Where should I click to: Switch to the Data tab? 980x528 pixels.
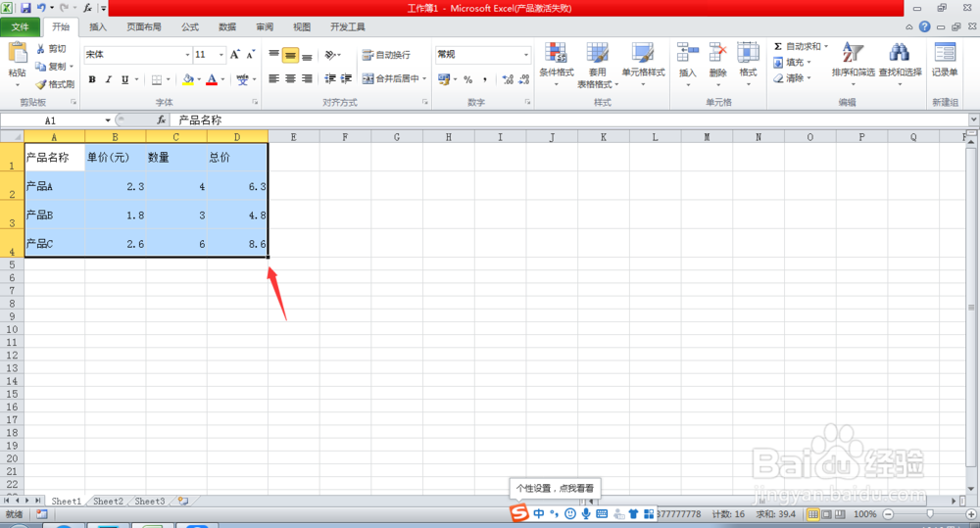(x=227, y=26)
